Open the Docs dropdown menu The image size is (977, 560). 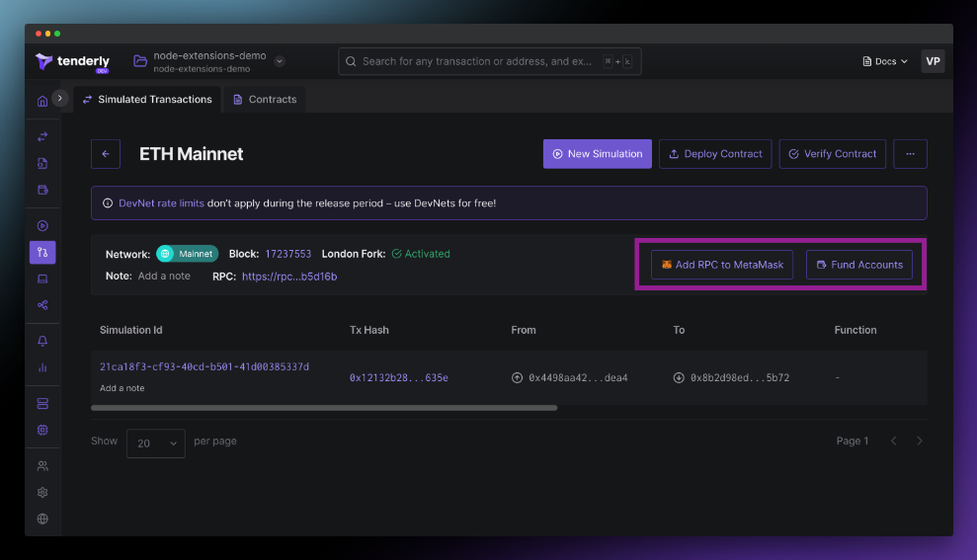click(x=885, y=61)
